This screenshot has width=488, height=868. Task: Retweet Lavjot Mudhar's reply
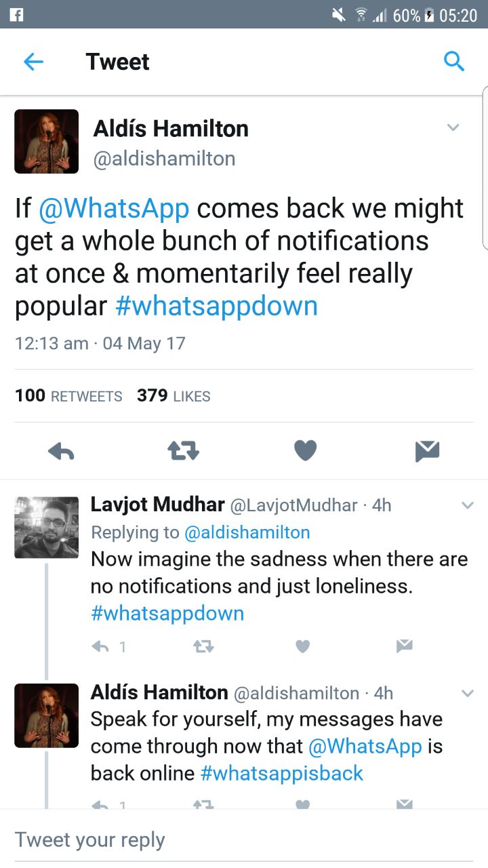[x=203, y=647]
